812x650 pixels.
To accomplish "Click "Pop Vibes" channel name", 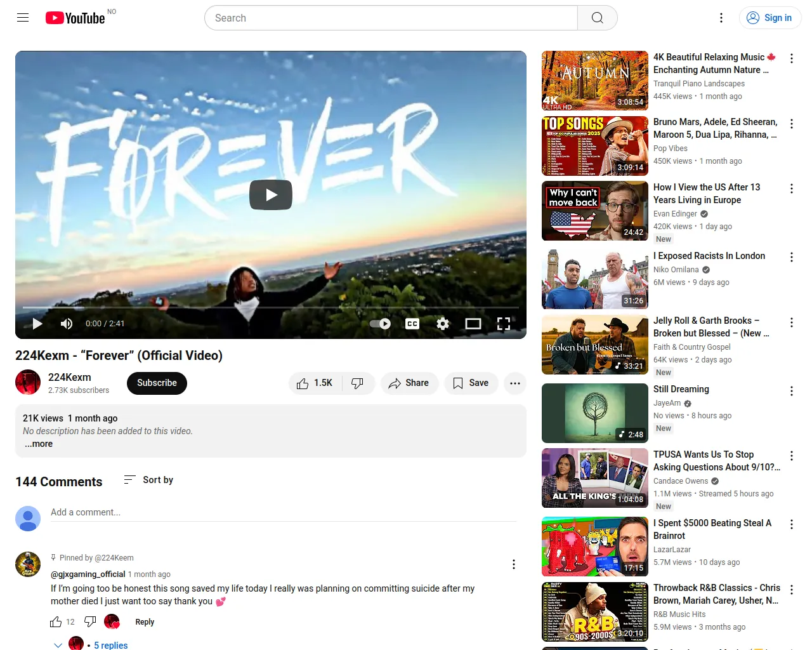I will (671, 149).
